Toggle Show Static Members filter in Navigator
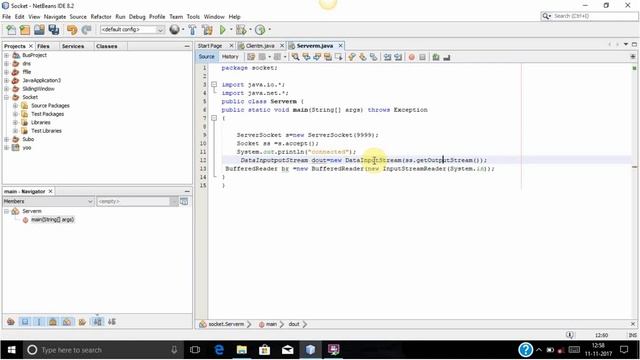This screenshot has width=640, height=360. [39, 322]
